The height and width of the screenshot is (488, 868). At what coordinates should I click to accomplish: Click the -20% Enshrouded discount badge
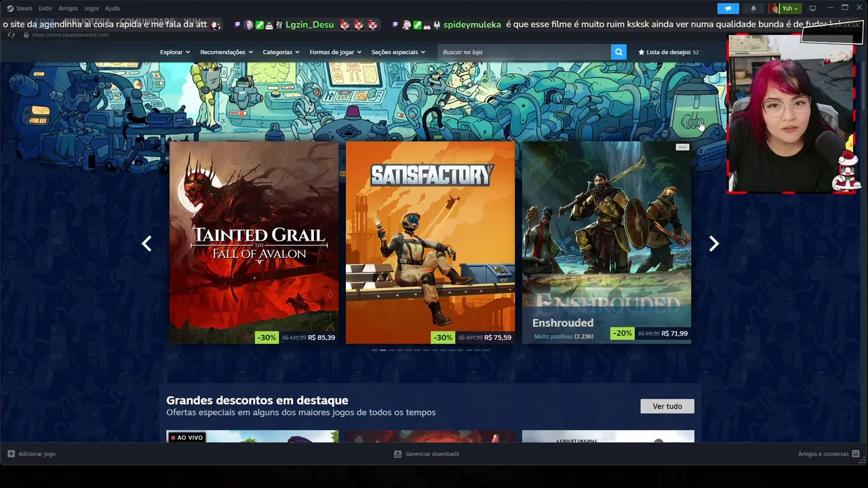click(622, 333)
